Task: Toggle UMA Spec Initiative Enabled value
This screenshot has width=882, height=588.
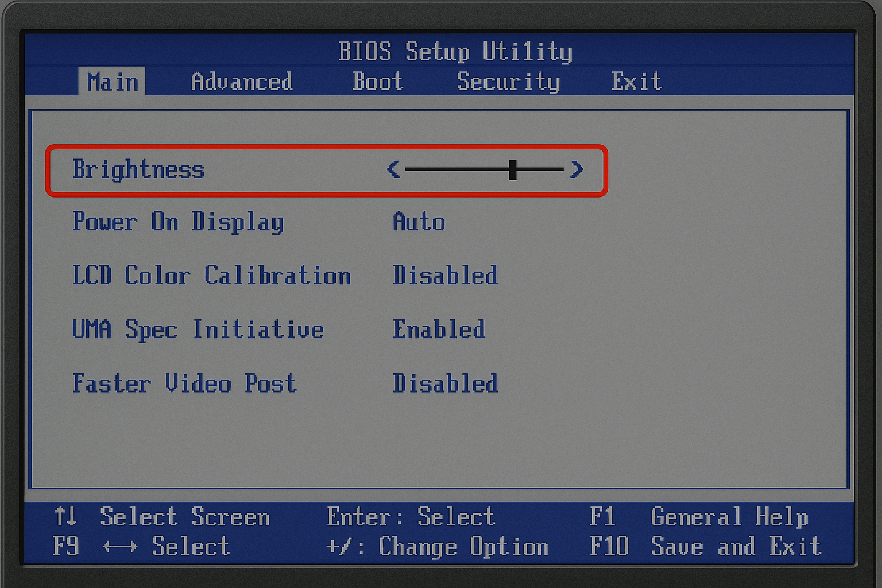Action: pos(439,330)
